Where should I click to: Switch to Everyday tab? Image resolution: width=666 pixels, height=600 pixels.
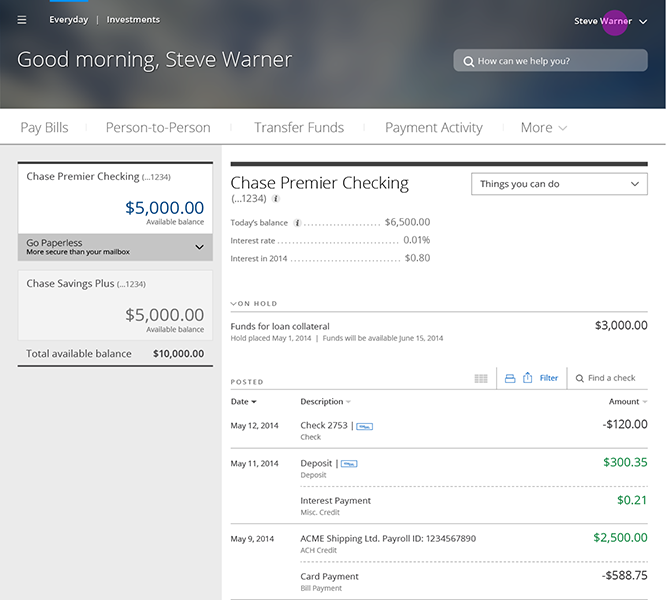click(x=69, y=20)
